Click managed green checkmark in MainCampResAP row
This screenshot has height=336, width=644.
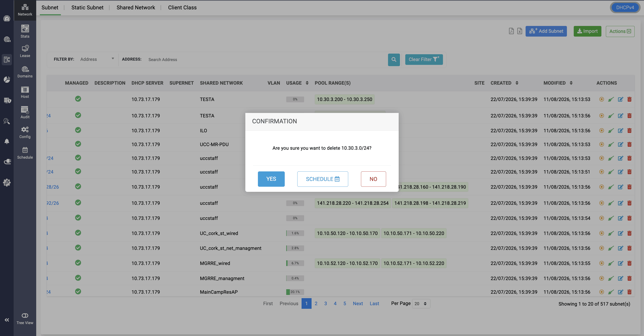78,291
